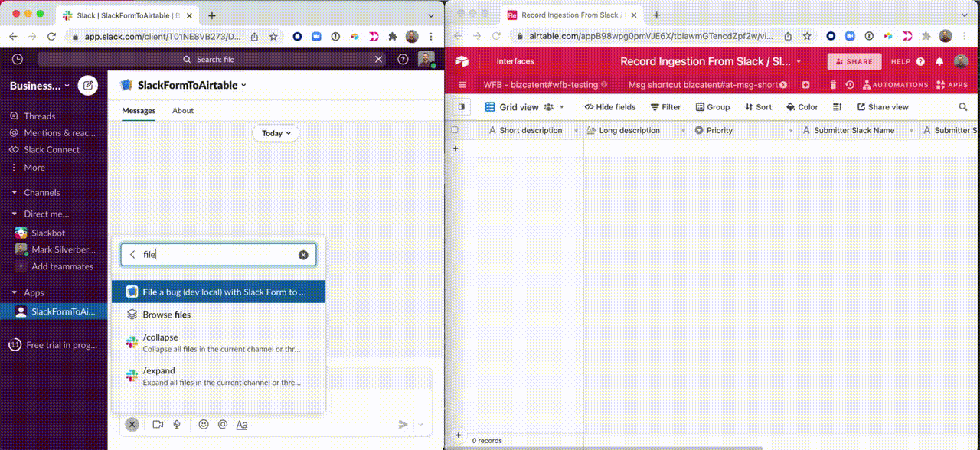Click into the shortcut search field
The image size is (980, 450).
coord(218,255)
